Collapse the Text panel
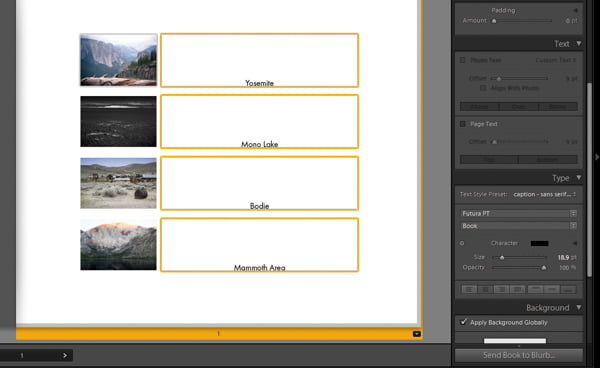Screen dimensions: 600x368 tap(579, 44)
